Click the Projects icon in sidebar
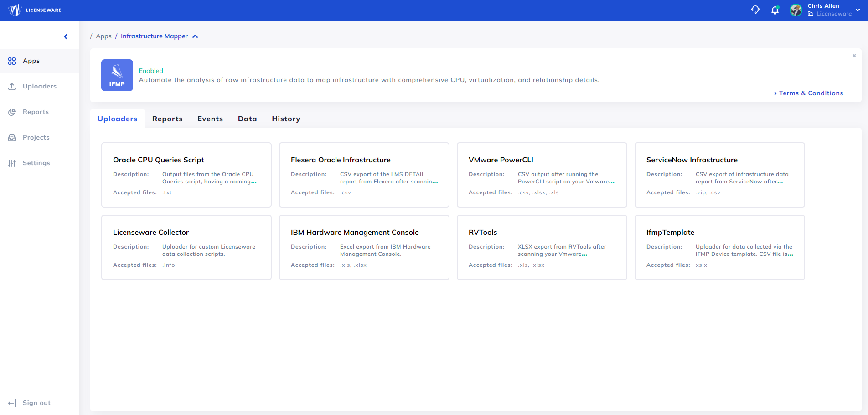868x415 pixels. 12,138
